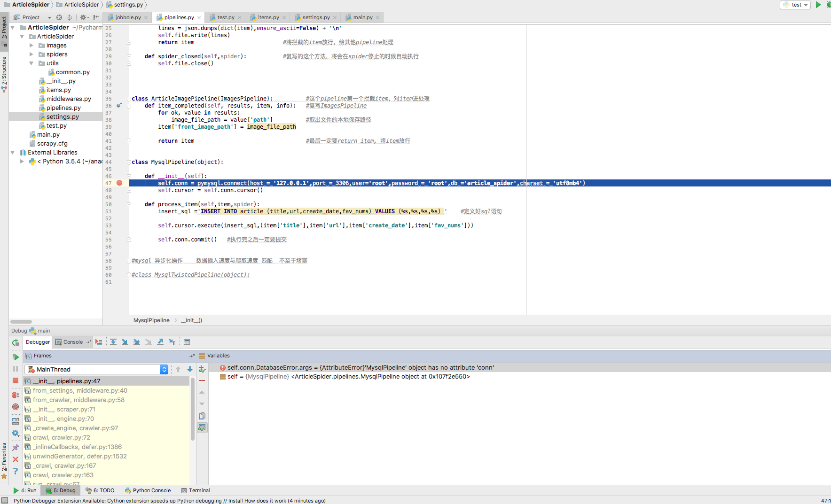Rerun the debug session
Screen dimensions: 831x504
click(x=16, y=342)
